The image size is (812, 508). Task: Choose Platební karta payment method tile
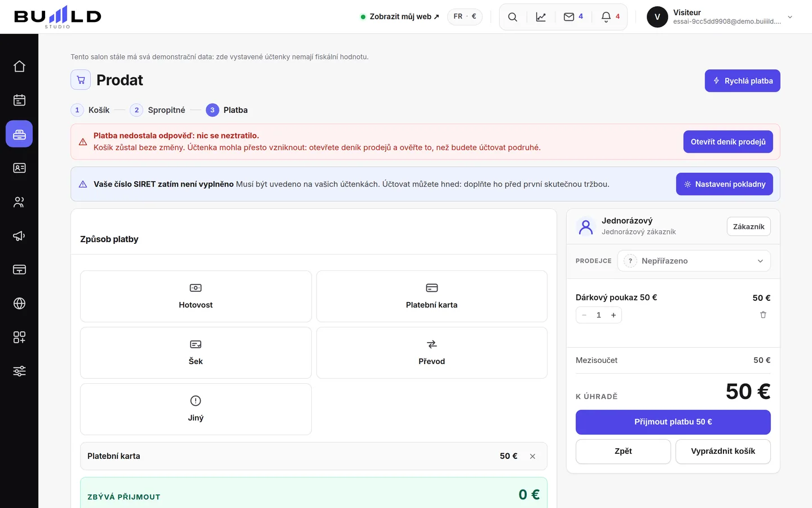[432, 296]
